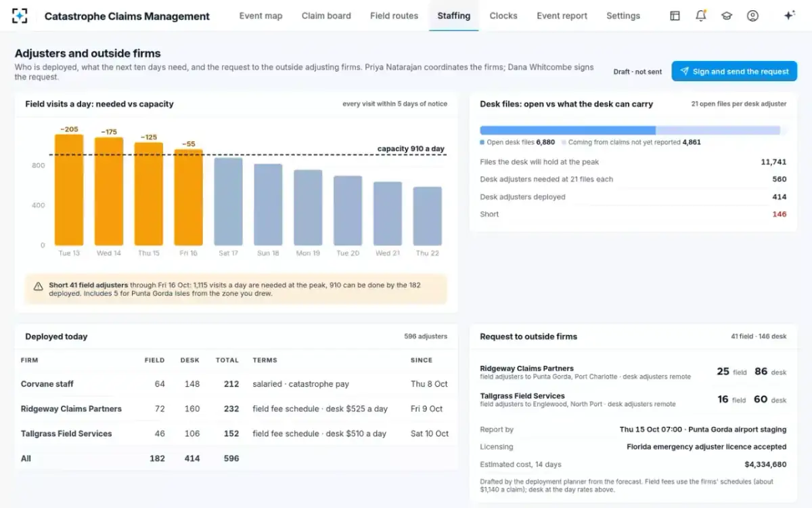The width and height of the screenshot is (812, 508).
Task: Click Tallgrass Field Services in outside firms request
Action: [522, 396]
